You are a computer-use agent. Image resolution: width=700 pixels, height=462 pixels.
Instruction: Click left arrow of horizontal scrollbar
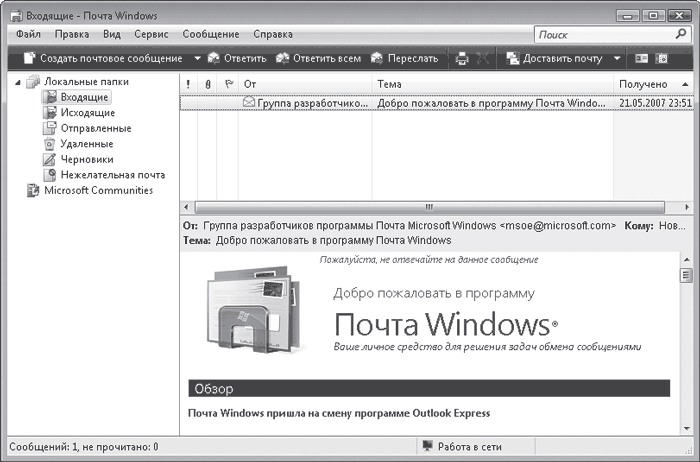187,207
